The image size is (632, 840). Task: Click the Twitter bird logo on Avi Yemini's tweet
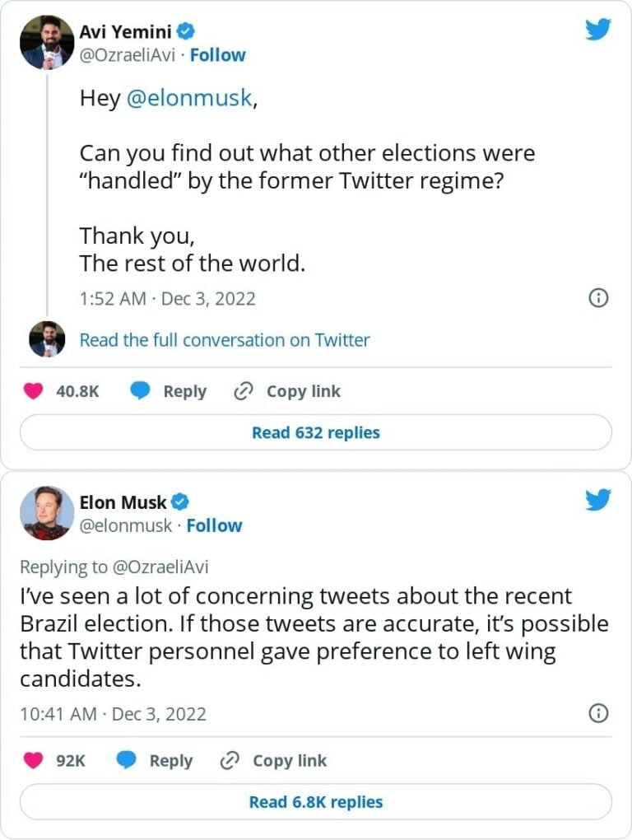point(599,27)
